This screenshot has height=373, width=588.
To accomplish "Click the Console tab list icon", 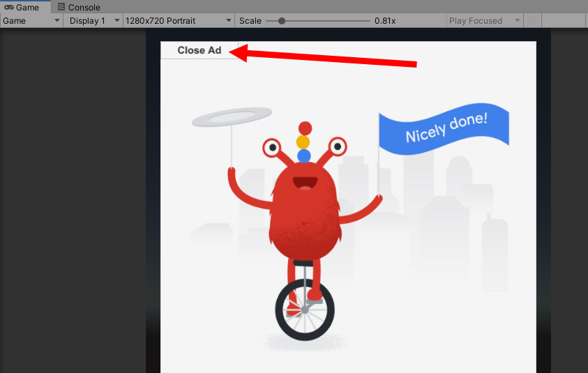I will coord(61,7).
